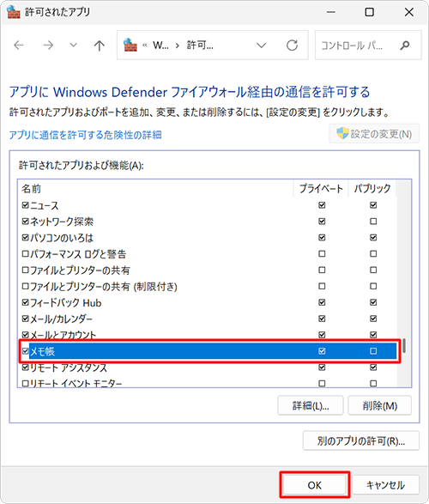
Task: Click the 許可… breadcrumb segment
Action: coord(200,46)
